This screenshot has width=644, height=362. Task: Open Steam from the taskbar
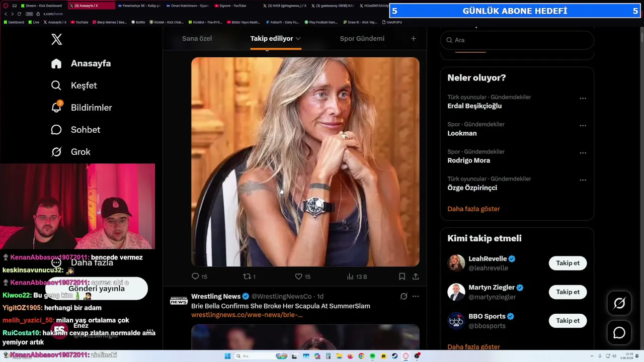(394, 356)
